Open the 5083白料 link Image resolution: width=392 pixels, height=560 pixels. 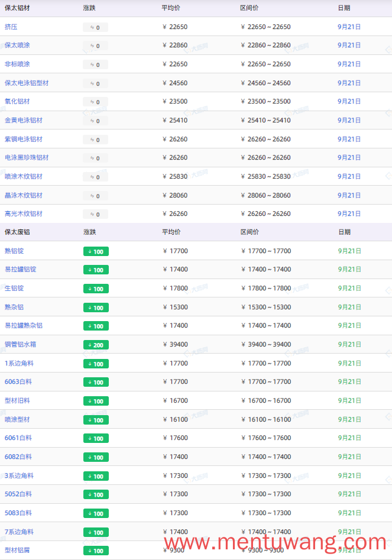click(18, 513)
